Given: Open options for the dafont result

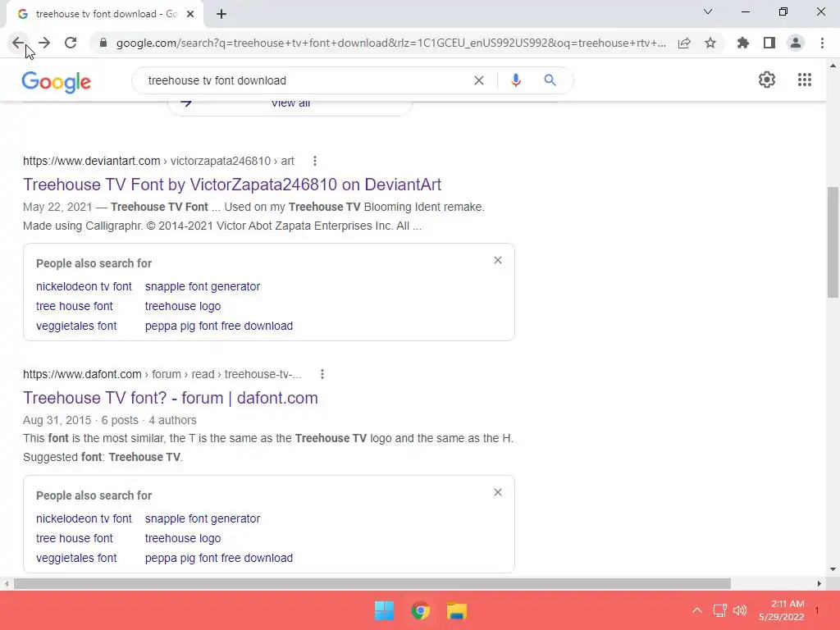Looking at the screenshot, I should pos(322,374).
